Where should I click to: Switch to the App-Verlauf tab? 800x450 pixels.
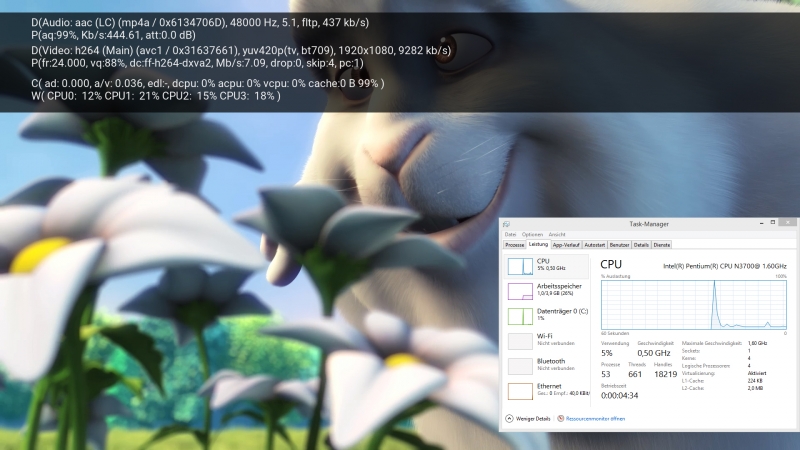[x=566, y=245]
